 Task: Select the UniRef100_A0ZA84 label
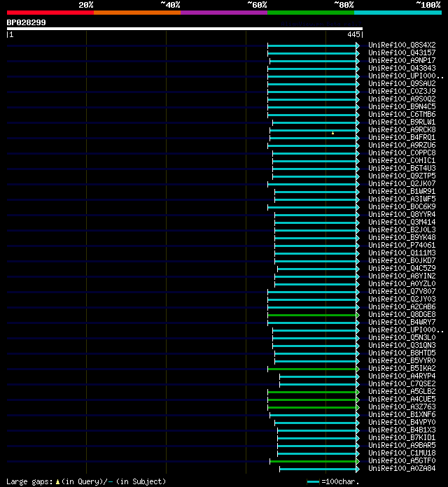[402, 468]
